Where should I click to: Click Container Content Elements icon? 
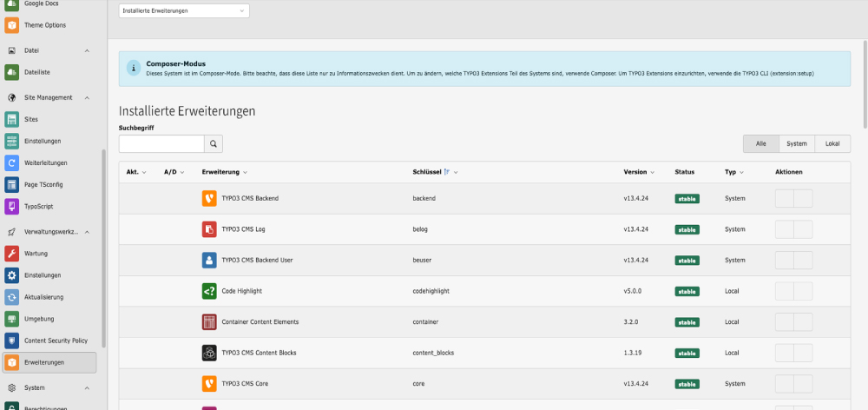(x=209, y=322)
